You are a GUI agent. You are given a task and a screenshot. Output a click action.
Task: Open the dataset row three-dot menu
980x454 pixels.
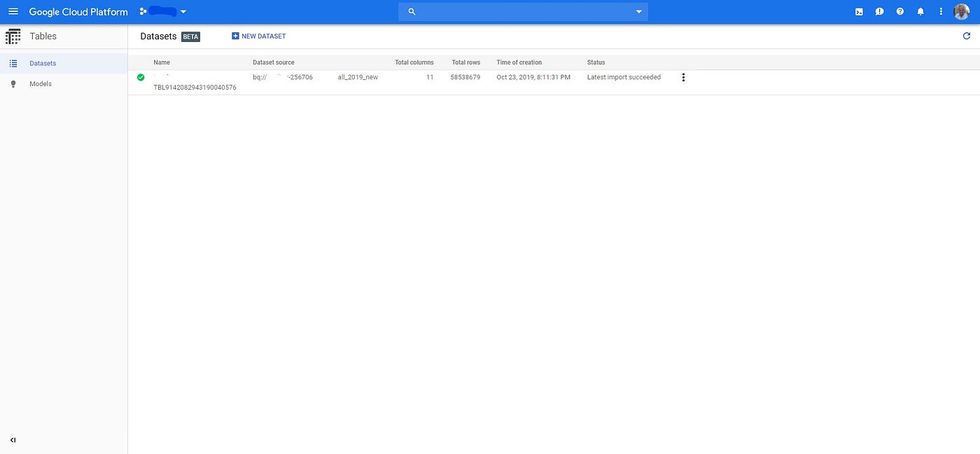pyautogui.click(x=683, y=77)
